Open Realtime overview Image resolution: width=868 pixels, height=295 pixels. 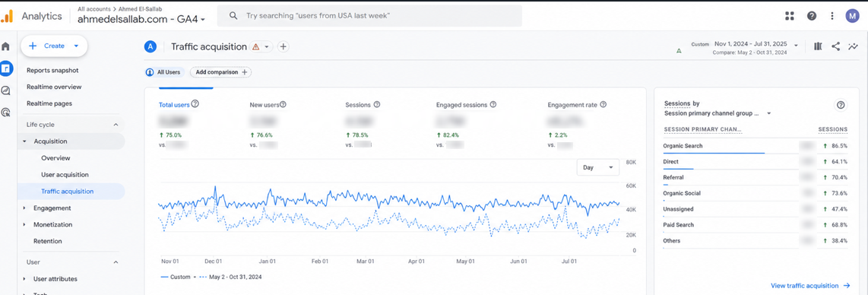coord(54,87)
